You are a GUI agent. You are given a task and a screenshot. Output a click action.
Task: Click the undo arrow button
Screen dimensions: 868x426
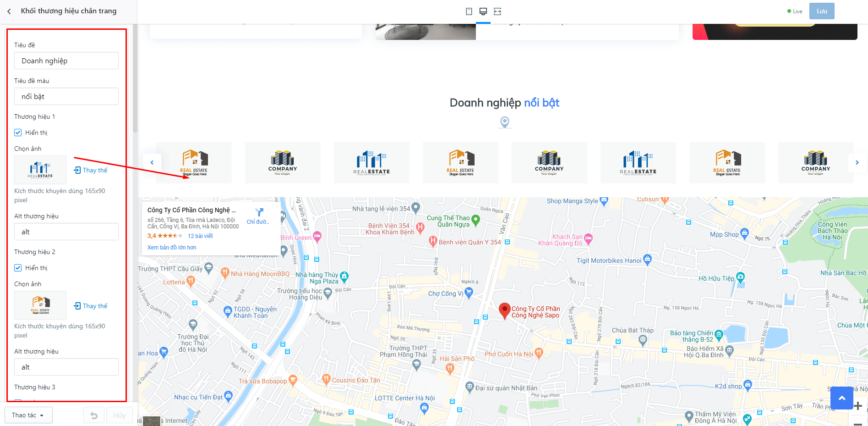point(94,415)
